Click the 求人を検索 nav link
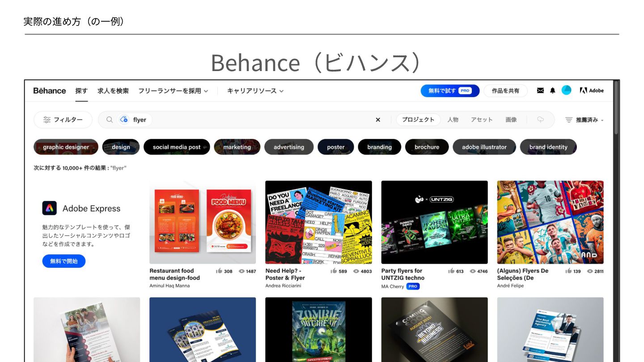Image resolution: width=644 pixels, height=362 pixels. (x=113, y=91)
